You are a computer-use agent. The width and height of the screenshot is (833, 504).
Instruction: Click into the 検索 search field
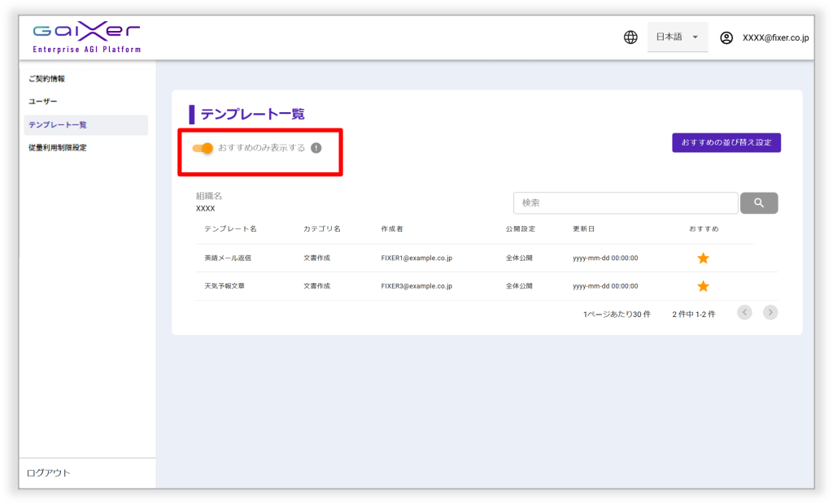point(625,203)
